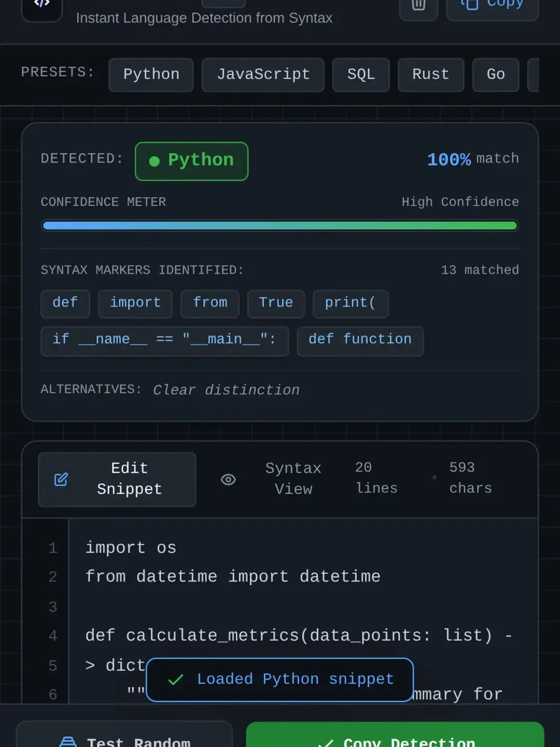Click the if __name__ main marker chip

[164, 341]
